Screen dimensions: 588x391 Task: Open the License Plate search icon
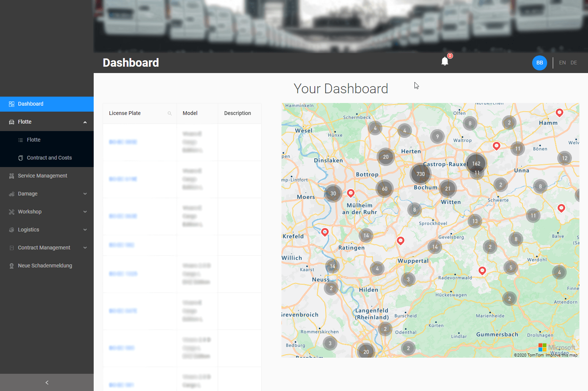point(170,113)
